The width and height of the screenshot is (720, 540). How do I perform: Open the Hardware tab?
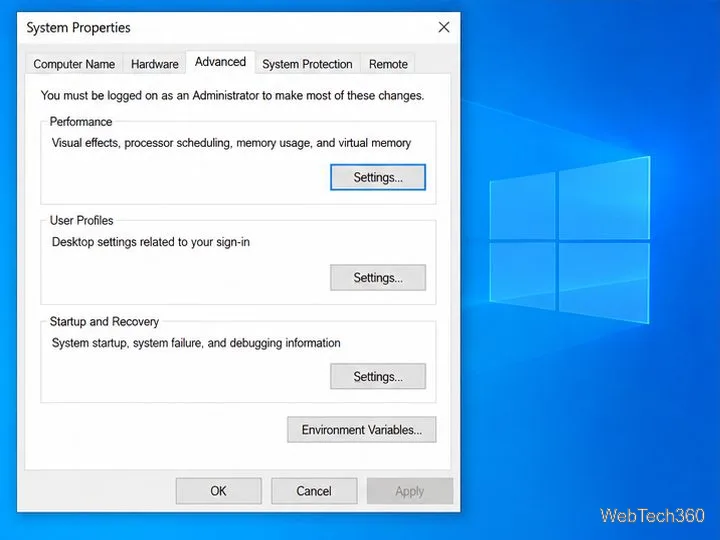click(x=155, y=64)
